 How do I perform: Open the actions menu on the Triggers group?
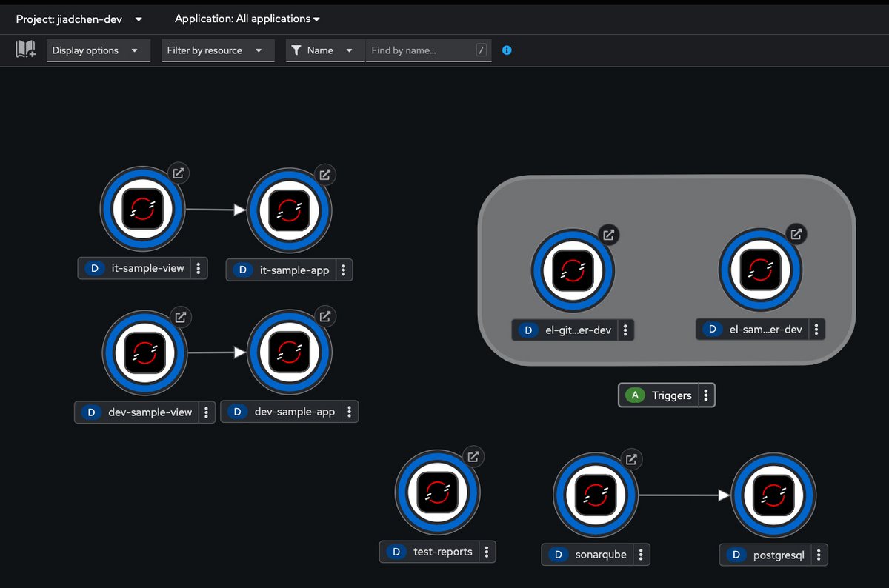pyautogui.click(x=706, y=395)
